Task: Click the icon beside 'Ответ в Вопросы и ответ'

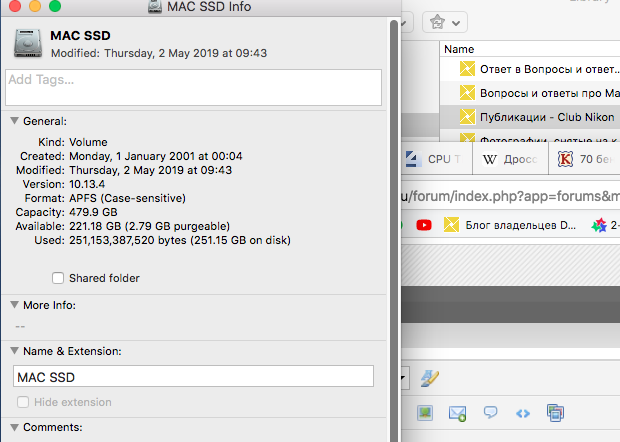Action: pyautogui.click(x=467, y=69)
